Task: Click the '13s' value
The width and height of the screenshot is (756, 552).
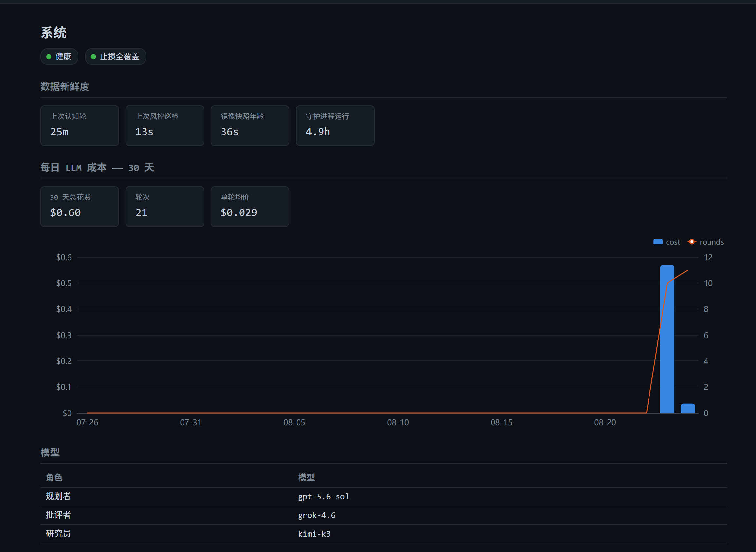Action: pyautogui.click(x=145, y=132)
